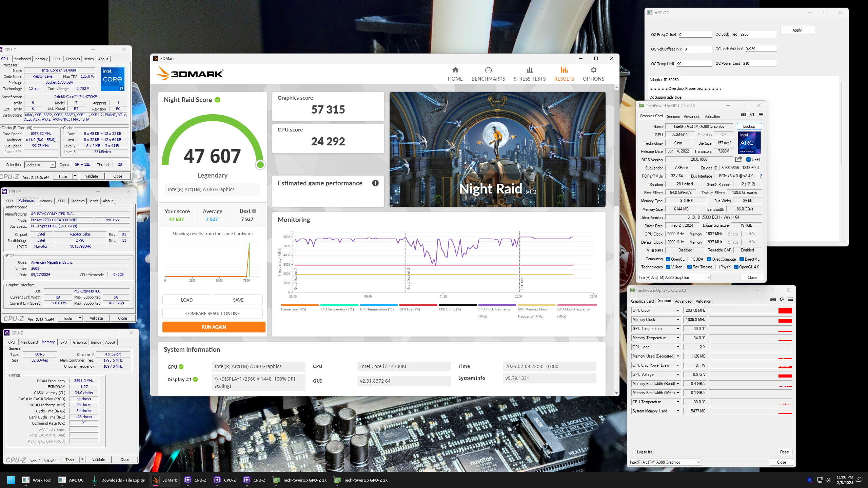Open the Options gear icon in 3DMark

(x=593, y=70)
